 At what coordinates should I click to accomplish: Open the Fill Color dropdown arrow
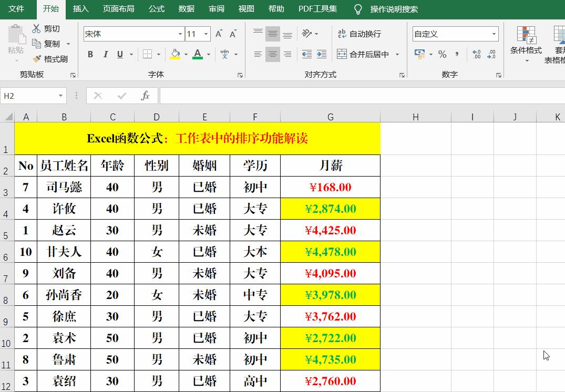(187, 54)
